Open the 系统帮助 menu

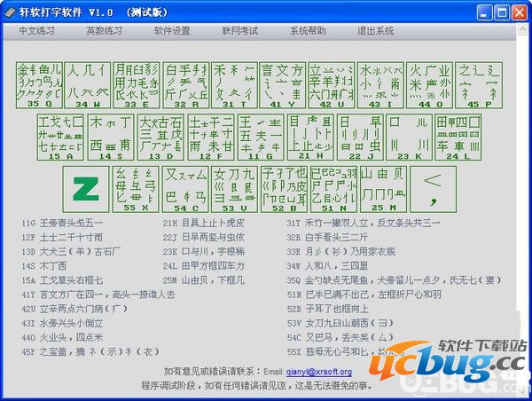click(308, 30)
